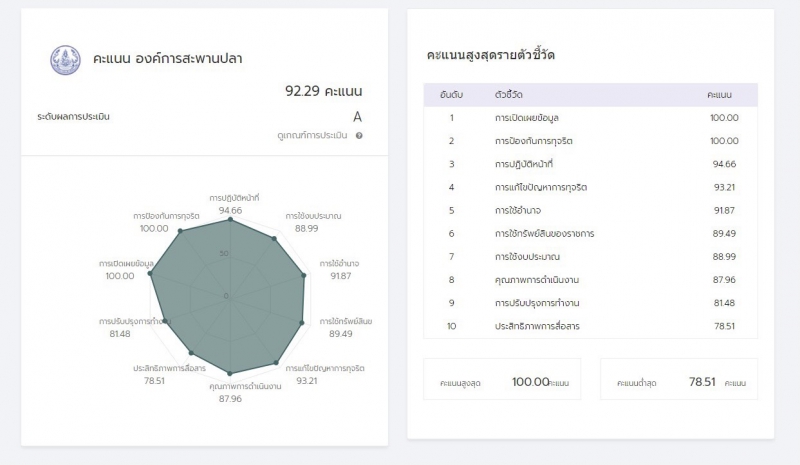Select the การใช้ทรัพย์สิน radar data point
The height and width of the screenshot is (465, 800).
point(303,322)
